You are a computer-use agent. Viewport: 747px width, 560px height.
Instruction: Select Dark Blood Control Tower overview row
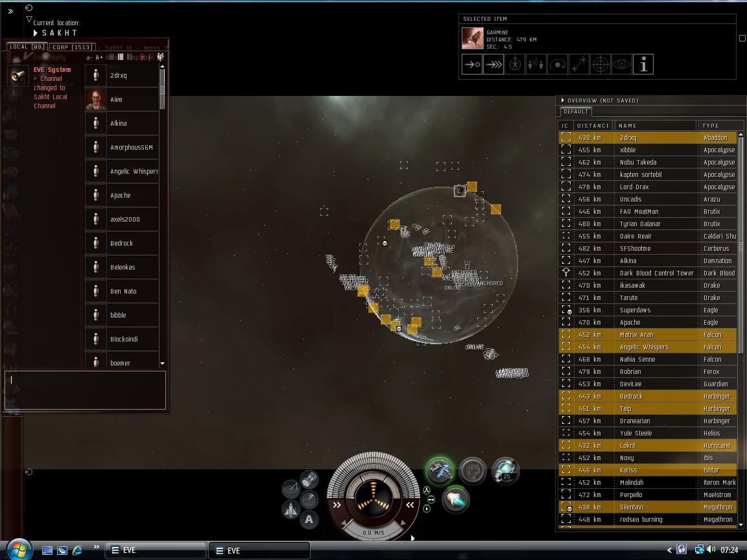point(648,273)
